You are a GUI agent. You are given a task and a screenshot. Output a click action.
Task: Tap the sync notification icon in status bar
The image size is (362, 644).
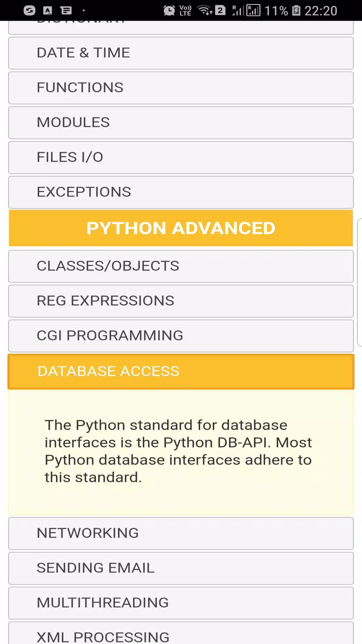pos(29,11)
